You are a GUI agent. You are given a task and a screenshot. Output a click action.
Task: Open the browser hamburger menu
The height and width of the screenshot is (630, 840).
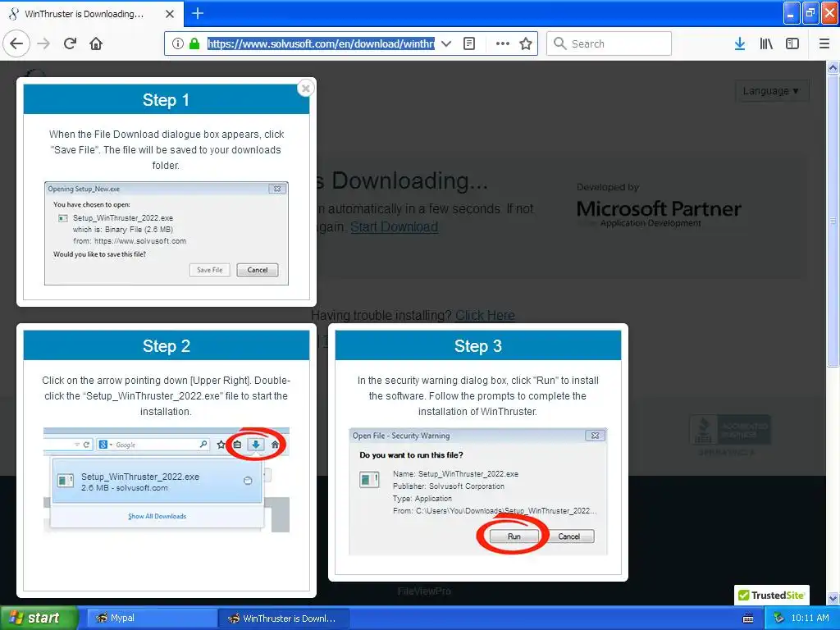pyautogui.click(x=824, y=43)
